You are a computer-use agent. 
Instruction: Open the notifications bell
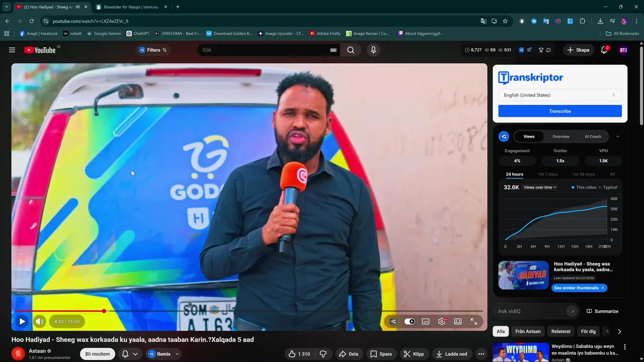coord(605,50)
